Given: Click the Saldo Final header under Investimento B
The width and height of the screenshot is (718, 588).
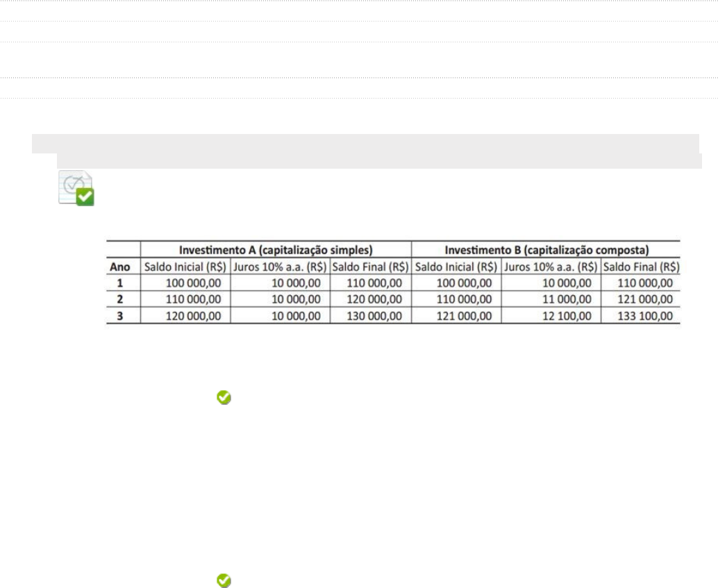Looking at the screenshot, I should pyautogui.click(x=640, y=267).
